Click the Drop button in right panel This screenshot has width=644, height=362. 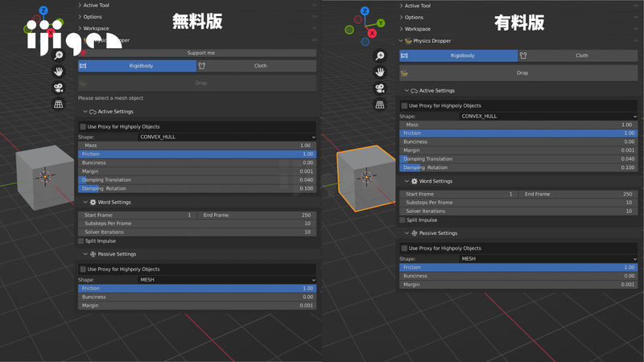pos(518,73)
